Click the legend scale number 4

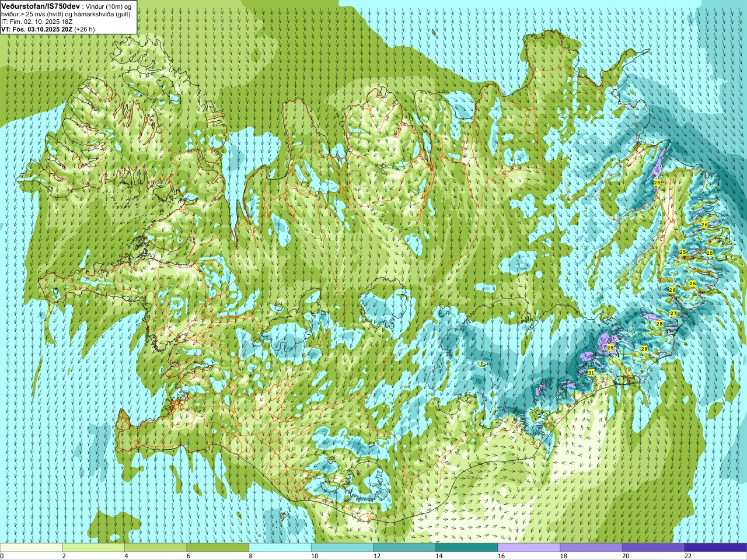[127, 556]
